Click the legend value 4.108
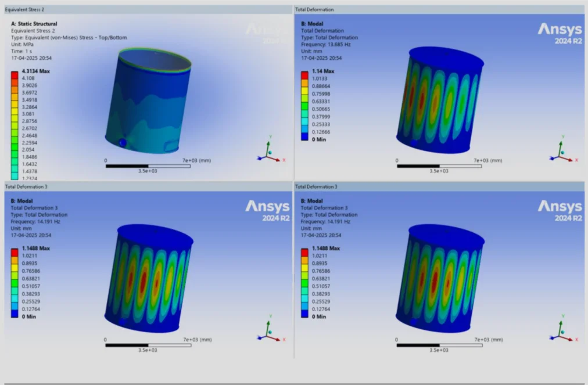 click(x=28, y=78)
